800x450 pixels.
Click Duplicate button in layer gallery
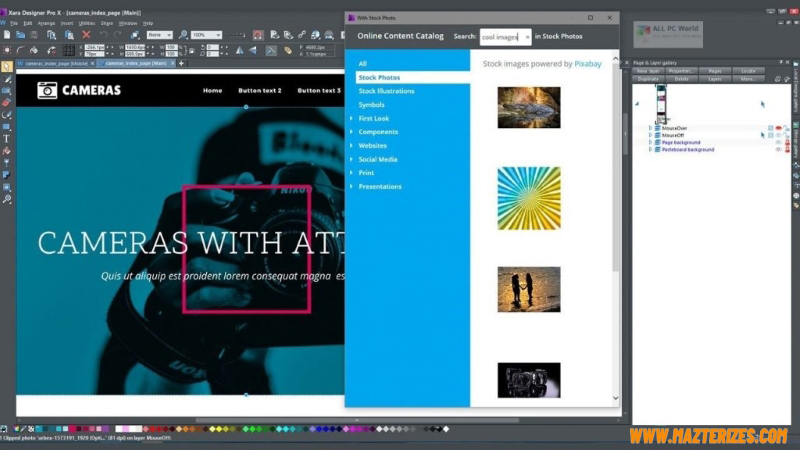coord(648,79)
